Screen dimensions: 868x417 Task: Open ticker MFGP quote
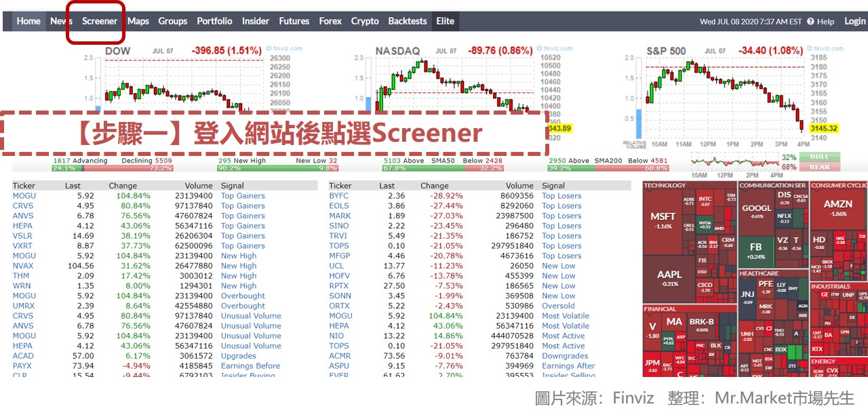340,256
